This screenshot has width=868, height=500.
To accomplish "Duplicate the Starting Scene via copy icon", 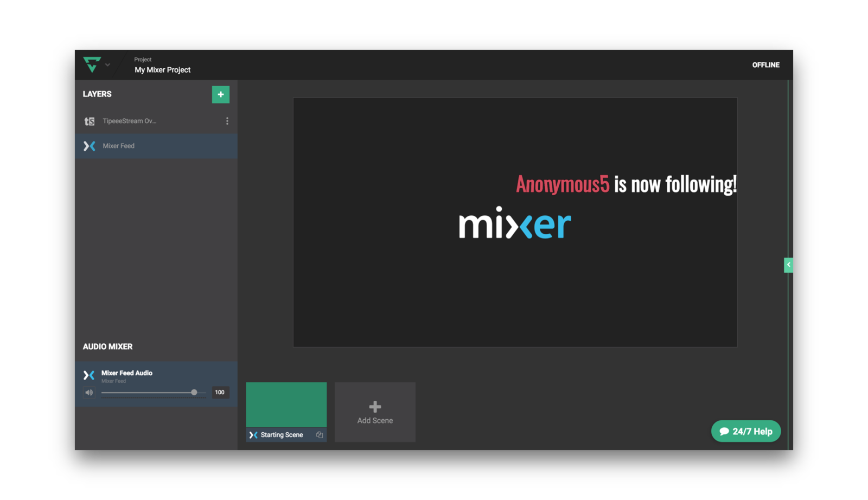I will pyautogui.click(x=320, y=435).
